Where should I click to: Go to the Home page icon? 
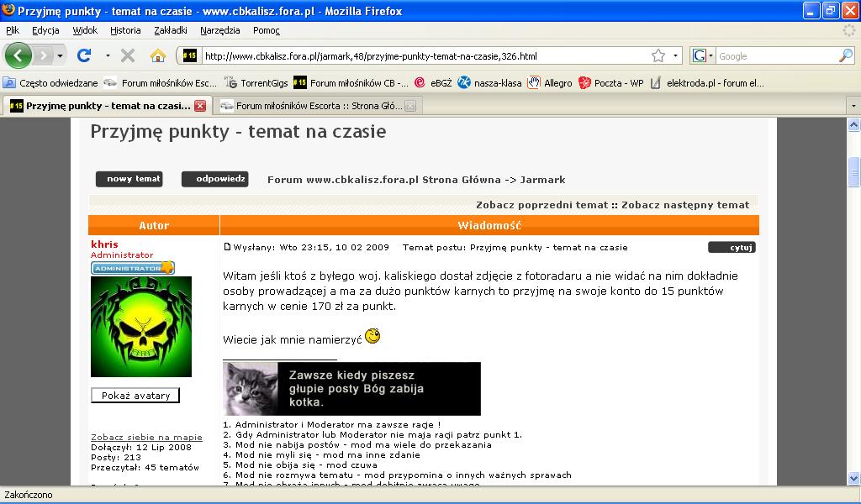pyautogui.click(x=157, y=55)
